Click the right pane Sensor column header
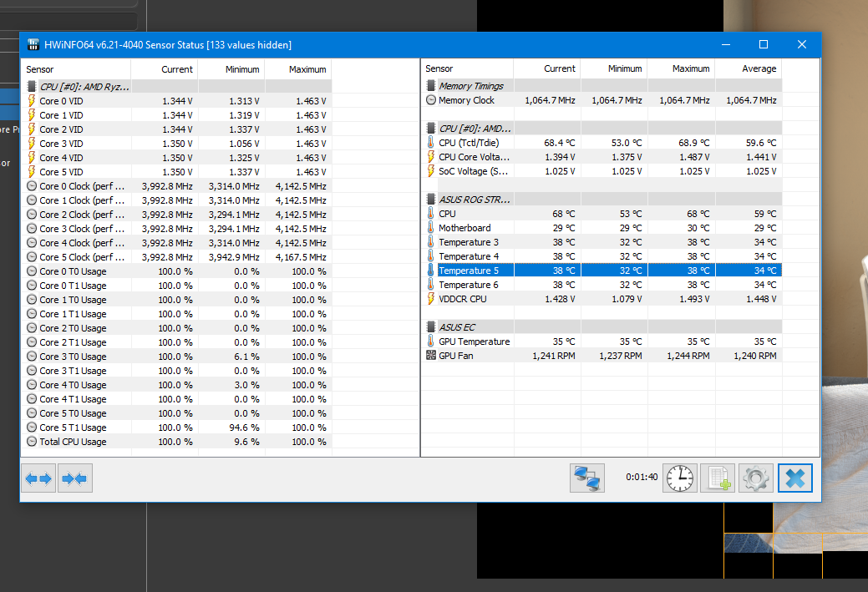The width and height of the screenshot is (868, 592). point(468,68)
